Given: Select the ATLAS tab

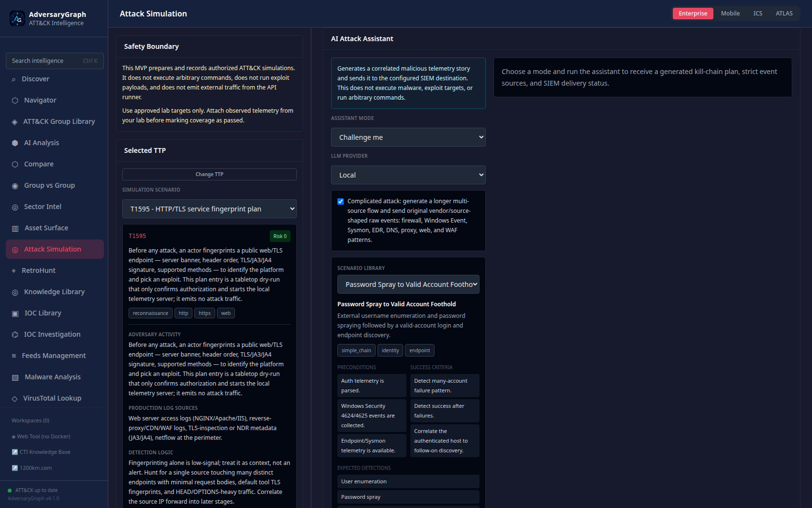Looking at the screenshot, I should pos(784,14).
